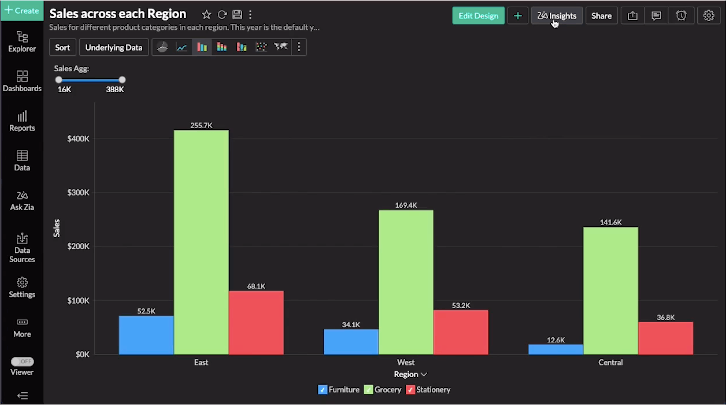
Task: Click the East axis label
Action: (201, 362)
